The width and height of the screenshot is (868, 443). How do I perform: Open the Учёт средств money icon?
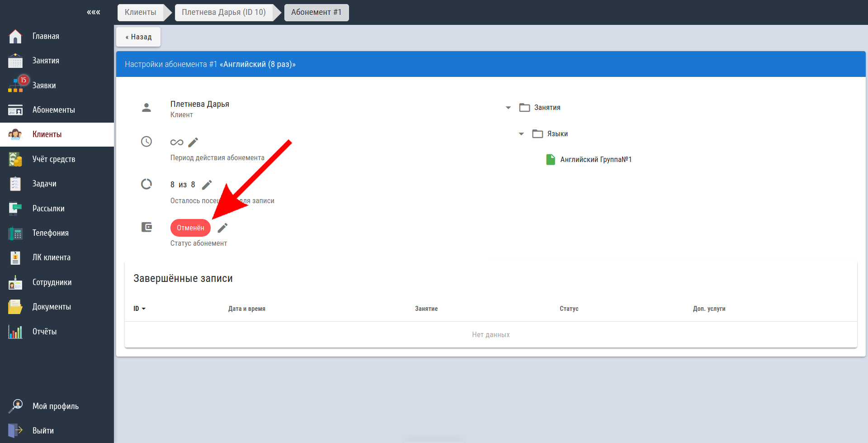[15, 159]
